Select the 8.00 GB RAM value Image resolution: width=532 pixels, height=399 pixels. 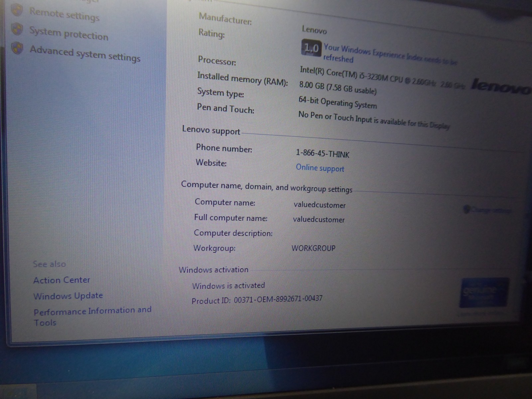338,88
